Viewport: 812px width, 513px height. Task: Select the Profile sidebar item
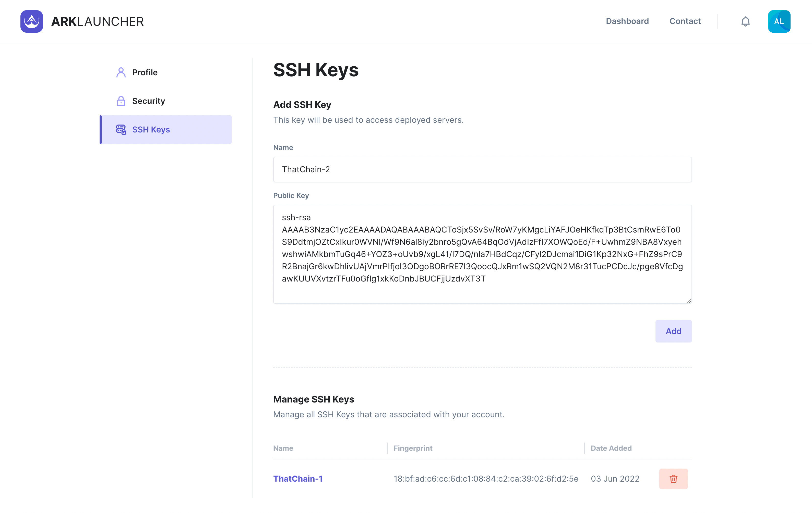[145, 72]
